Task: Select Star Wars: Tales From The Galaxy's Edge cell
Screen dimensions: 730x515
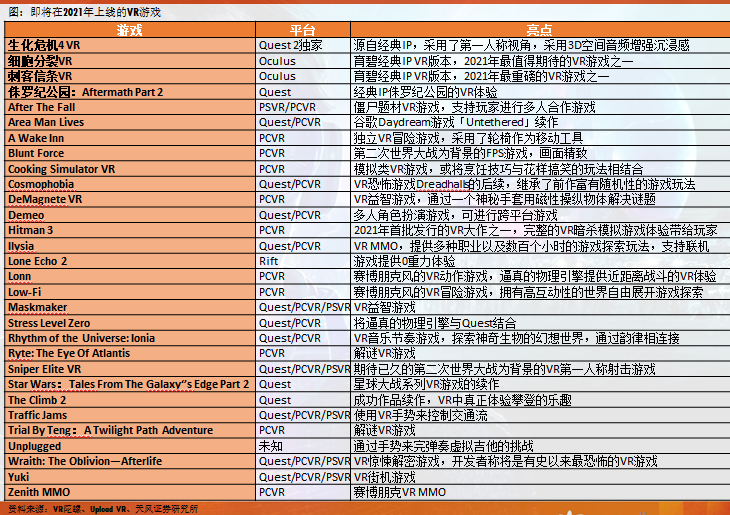Action: [130, 384]
